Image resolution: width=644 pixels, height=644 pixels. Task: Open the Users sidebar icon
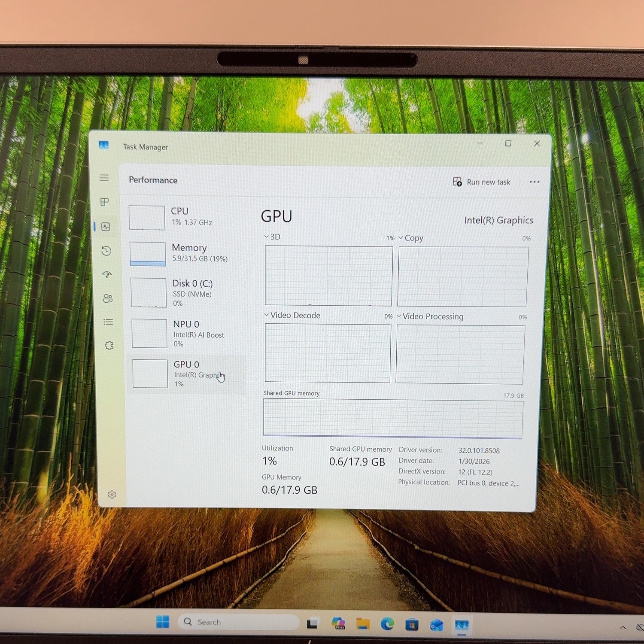tap(107, 298)
